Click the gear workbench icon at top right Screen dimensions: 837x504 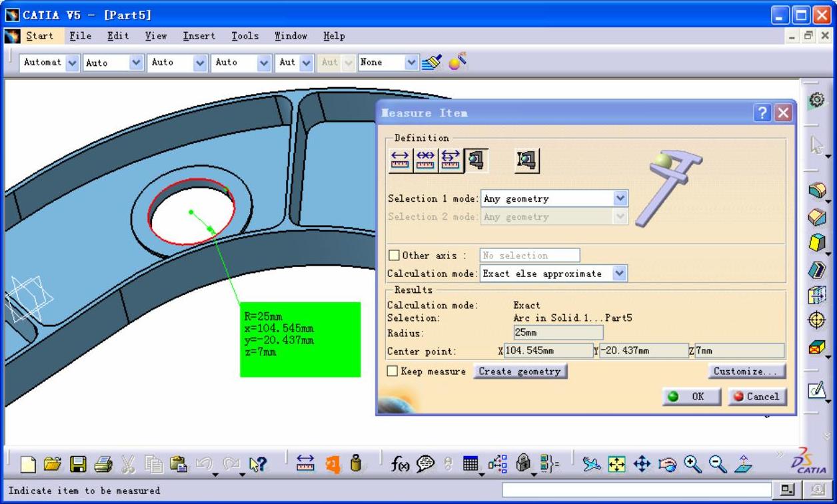(816, 101)
